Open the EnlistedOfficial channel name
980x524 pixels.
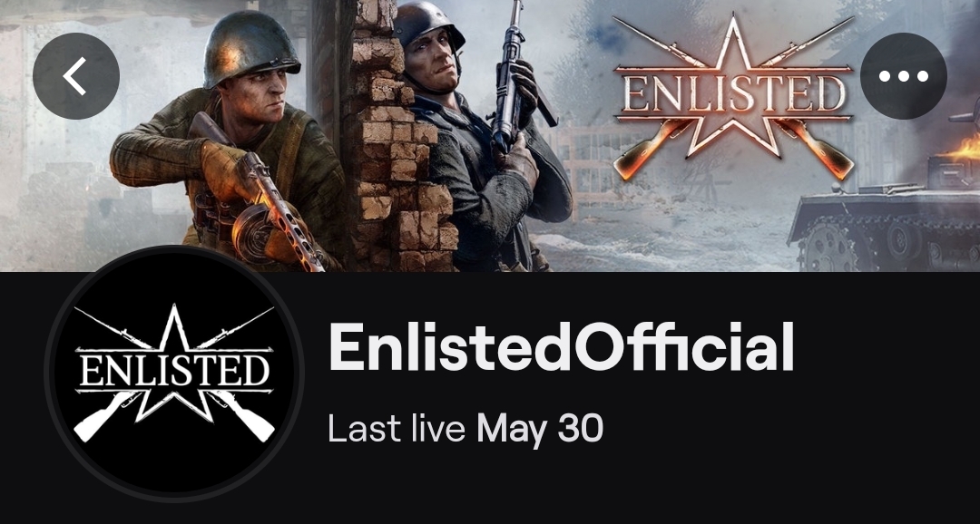561,347
